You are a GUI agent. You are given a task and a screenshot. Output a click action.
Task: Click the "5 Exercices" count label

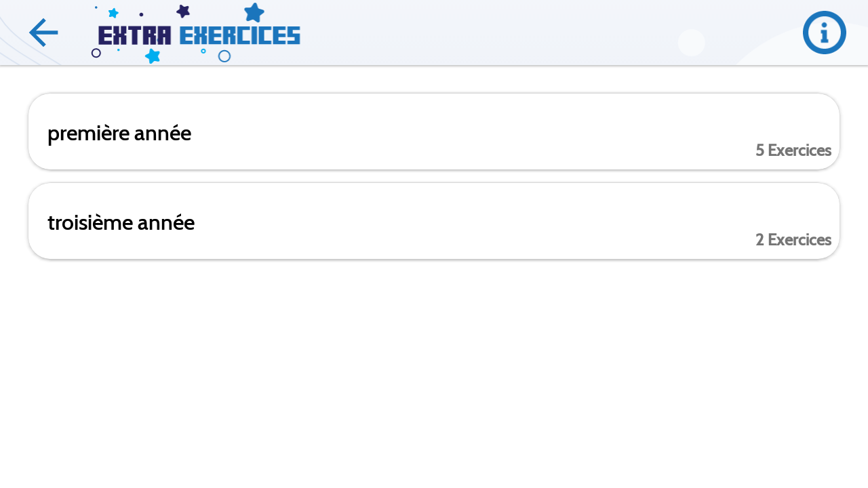click(793, 150)
